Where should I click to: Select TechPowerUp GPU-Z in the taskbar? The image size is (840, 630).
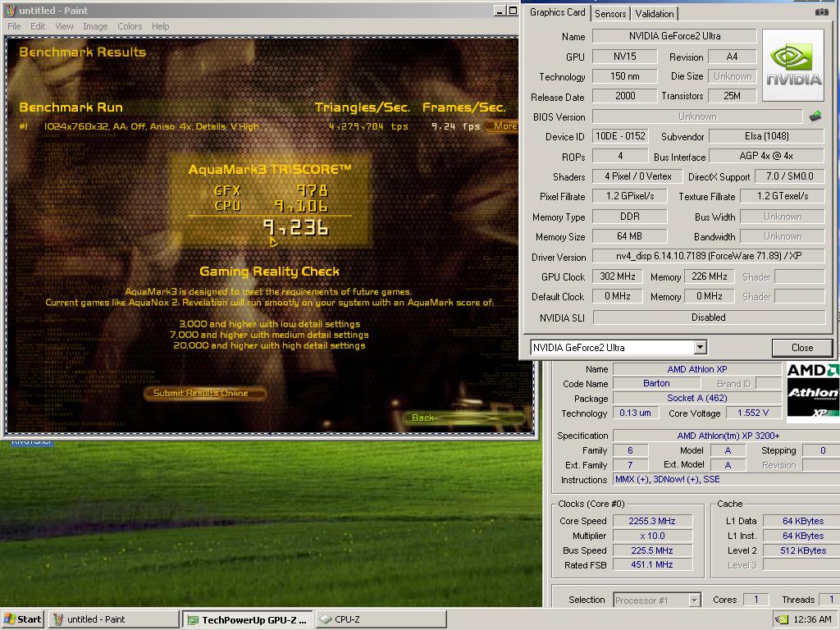pos(248,620)
